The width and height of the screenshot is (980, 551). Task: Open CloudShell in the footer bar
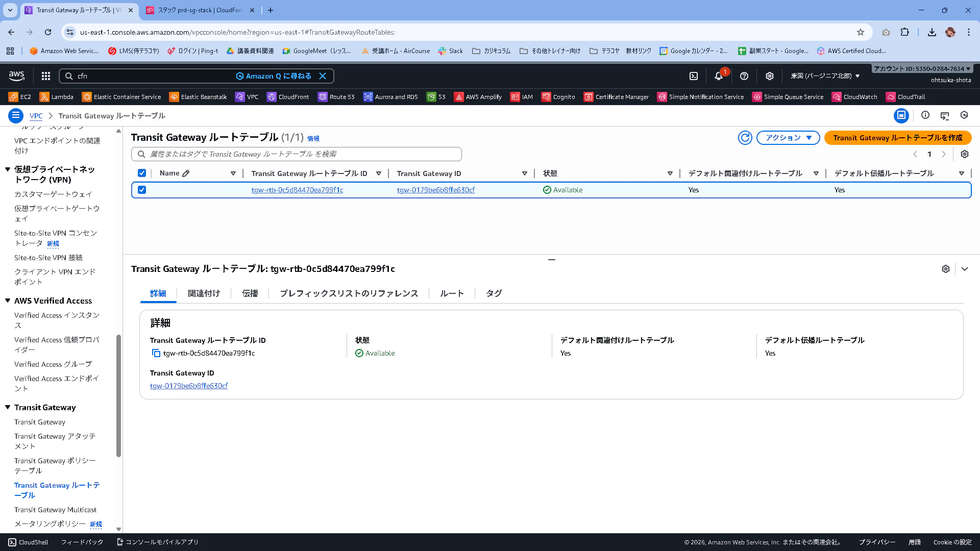[x=28, y=542]
